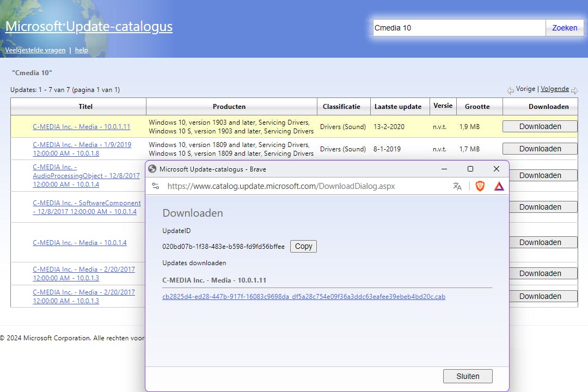This screenshot has width=588, height=392.
Task: Click the Vorige pagination text
Action: click(525, 89)
